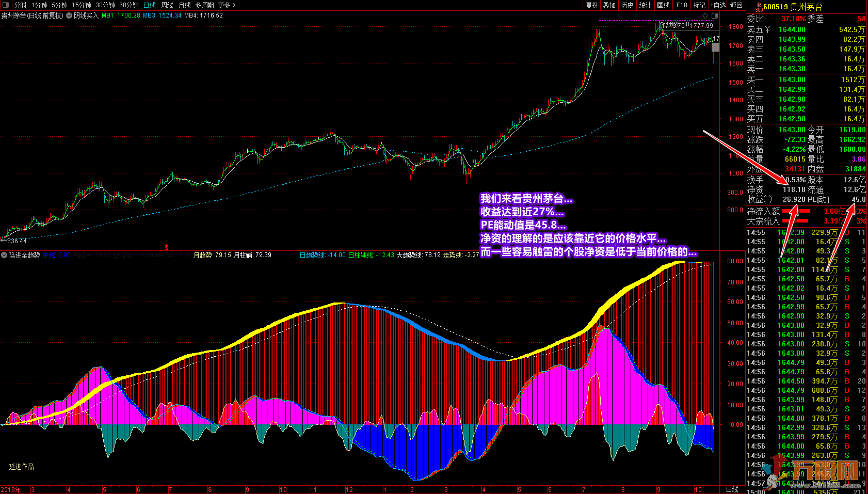Click the 收益(三) value 26.928
The height and width of the screenshot is (494, 868).
tap(794, 199)
